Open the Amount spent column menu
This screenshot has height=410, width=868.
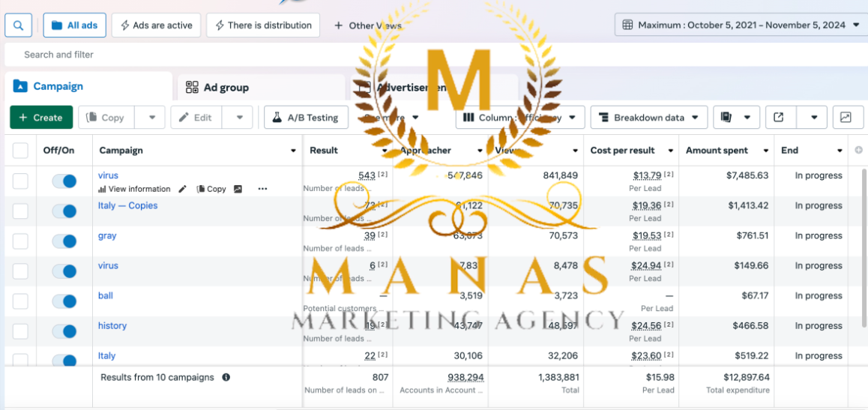click(766, 151)
